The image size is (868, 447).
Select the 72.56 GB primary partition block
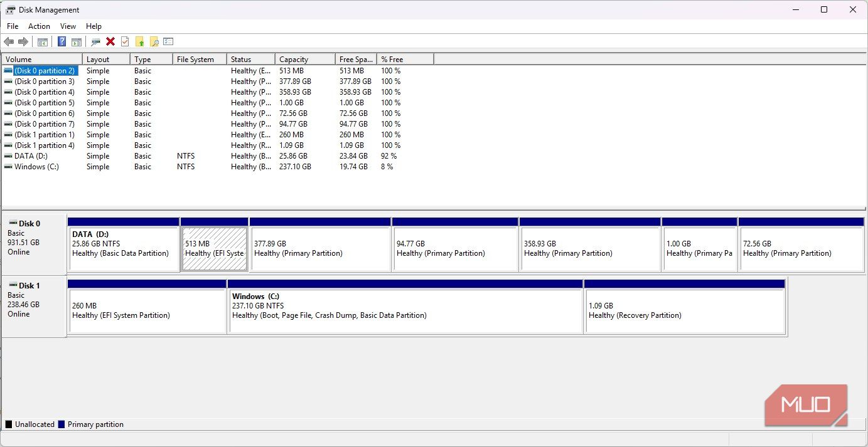coord(801,245)
